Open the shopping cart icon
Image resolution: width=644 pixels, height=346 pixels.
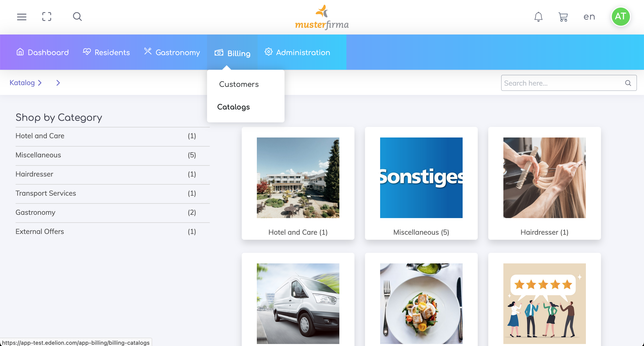tap(563, 17)
